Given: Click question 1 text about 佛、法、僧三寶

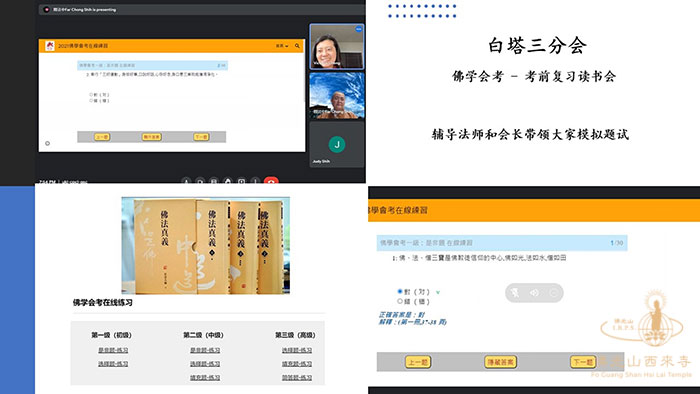Looking at the screenshot, I should (480, 258).
